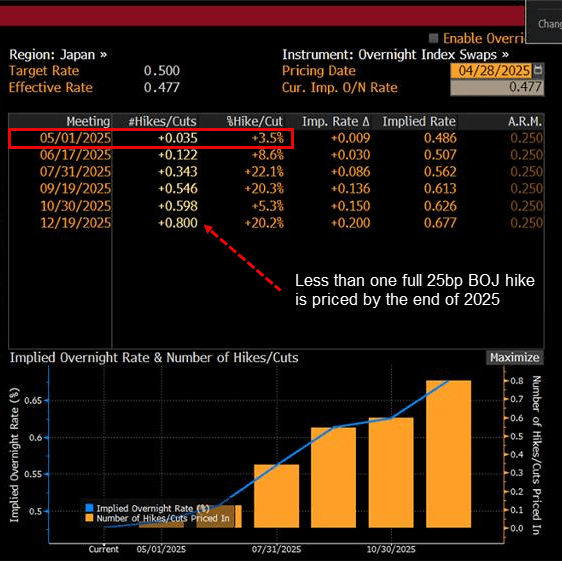Click the blue Implied Overnight Rate legend swatch

click(x=89, y=508)
